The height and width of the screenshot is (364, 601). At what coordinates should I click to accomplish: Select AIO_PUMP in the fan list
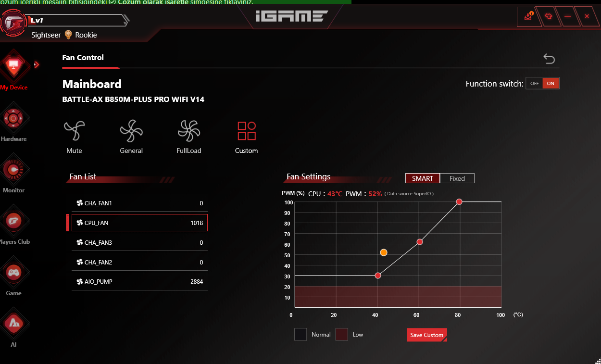click(x=140, y=282)
